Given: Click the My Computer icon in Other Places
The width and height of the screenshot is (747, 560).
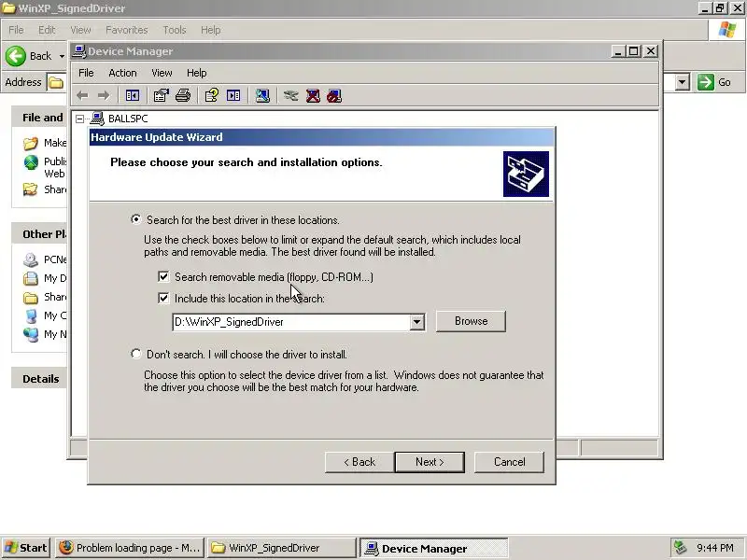Looking at the screenshot, I should coord(31,315).
